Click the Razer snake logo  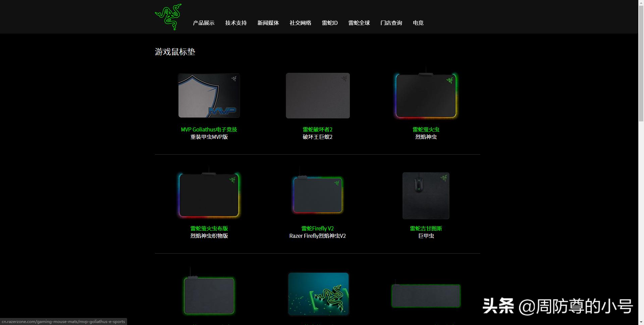pyautogui.click(x=168, y=17)
